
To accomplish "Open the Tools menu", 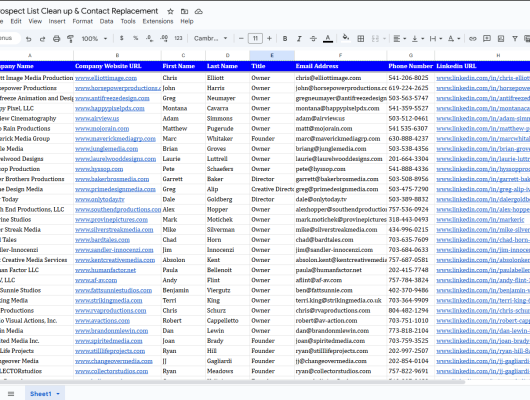I will coord(128,21).
